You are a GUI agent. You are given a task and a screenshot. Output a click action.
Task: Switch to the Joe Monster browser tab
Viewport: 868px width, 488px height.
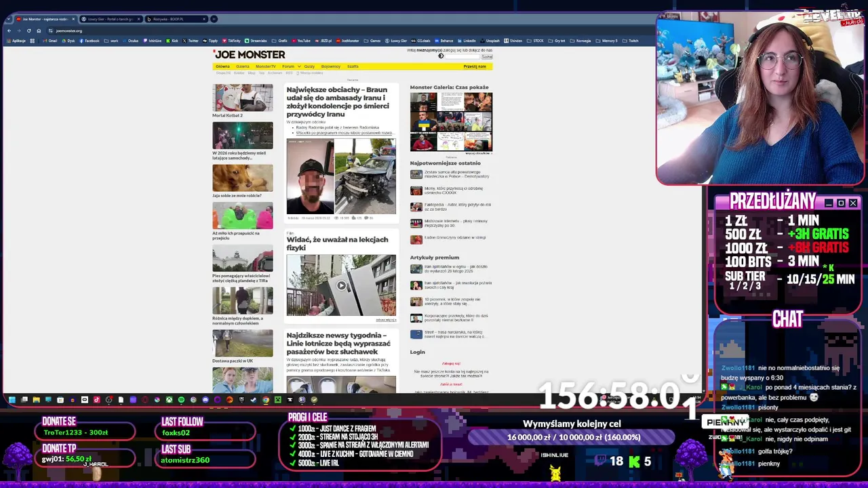(45, 19)
